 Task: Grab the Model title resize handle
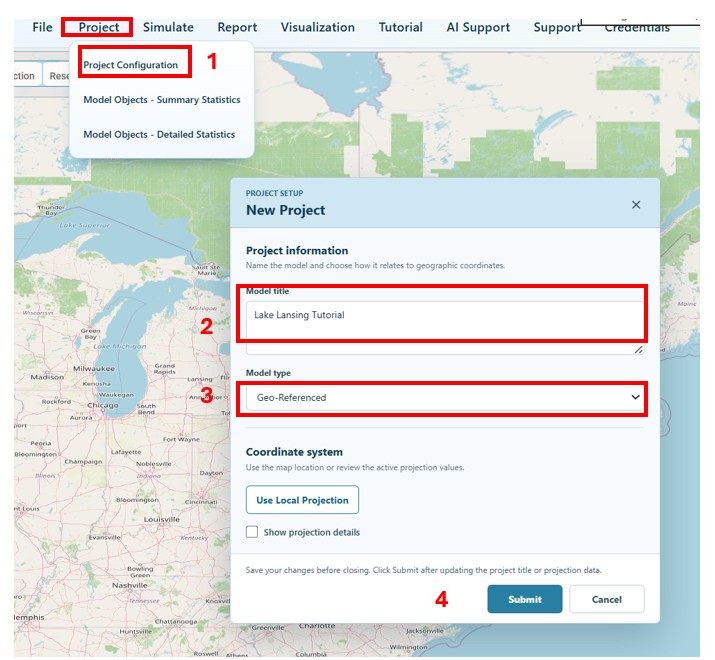coord(639,350)
